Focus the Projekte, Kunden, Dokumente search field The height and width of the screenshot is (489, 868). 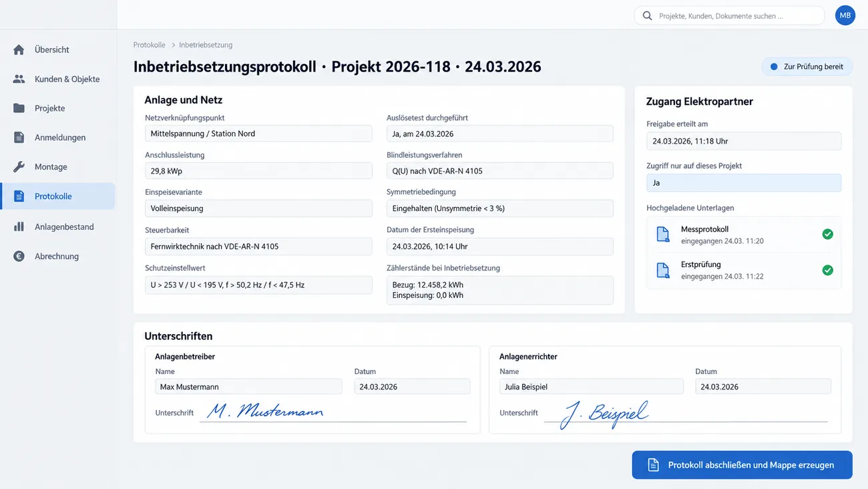coord(729,15)
